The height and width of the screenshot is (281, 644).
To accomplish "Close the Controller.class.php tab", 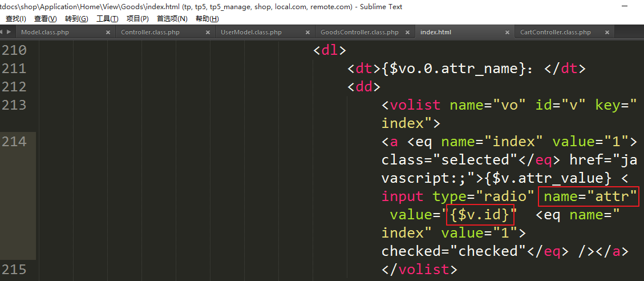I will point(208,33).
